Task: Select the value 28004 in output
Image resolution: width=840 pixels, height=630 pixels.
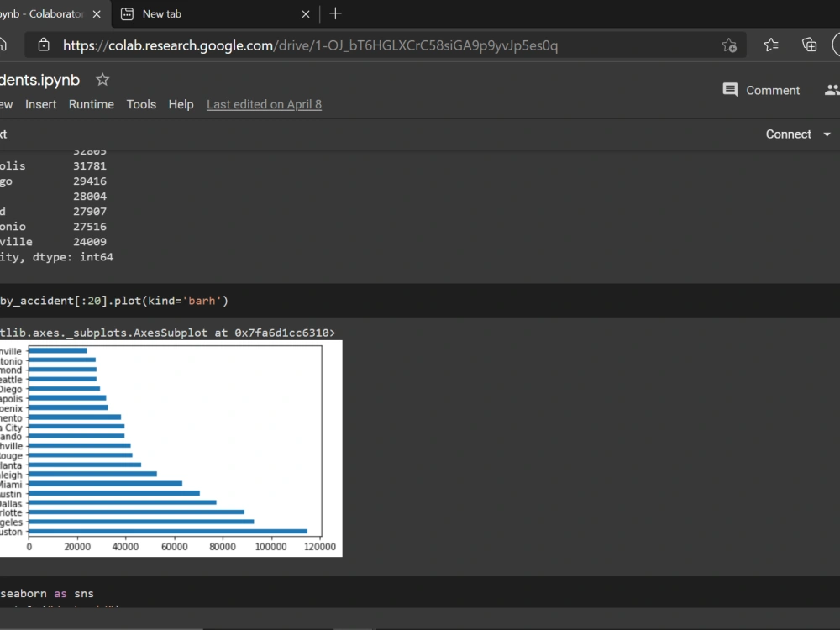Action: (90, 196)
